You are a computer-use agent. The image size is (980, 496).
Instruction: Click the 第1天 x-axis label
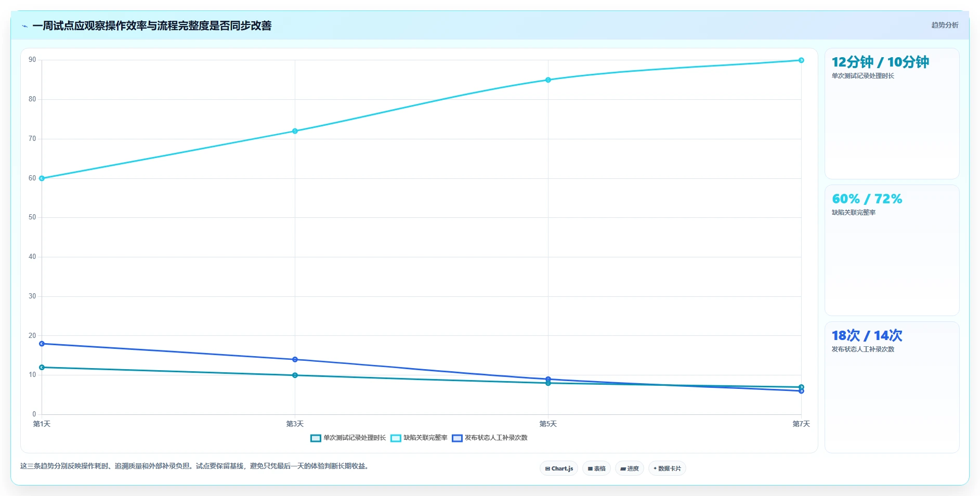[42, 424]
